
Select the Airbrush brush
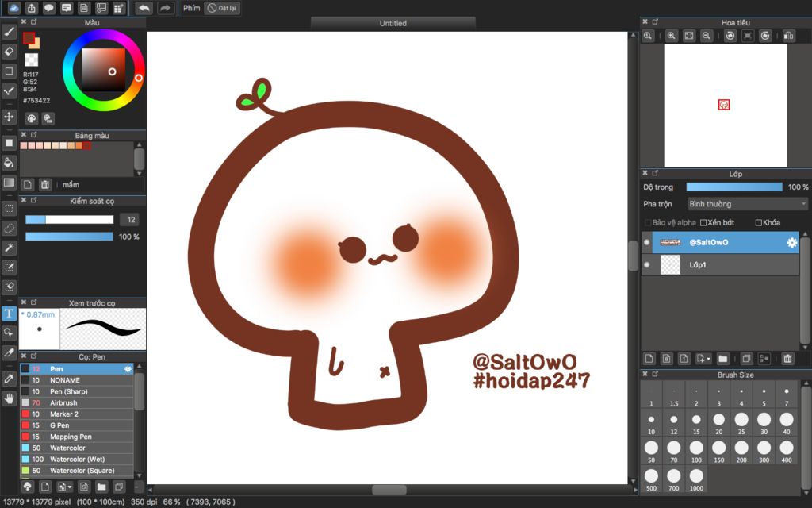pos(77,402)
